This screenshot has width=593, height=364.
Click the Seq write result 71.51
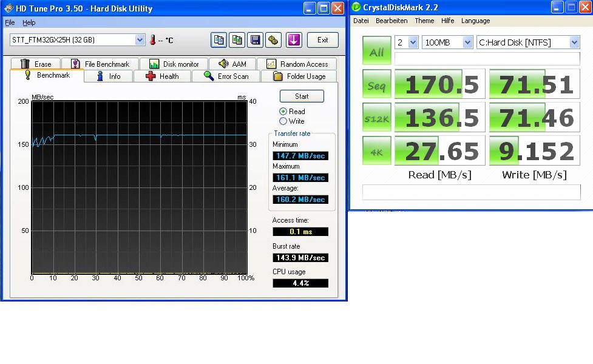pyautogui.click(x=534, y=84)
